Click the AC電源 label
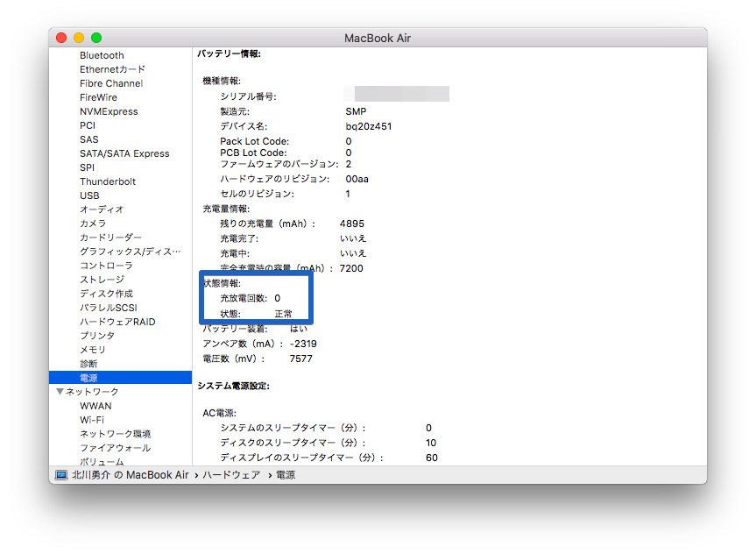 coord(219,413)
